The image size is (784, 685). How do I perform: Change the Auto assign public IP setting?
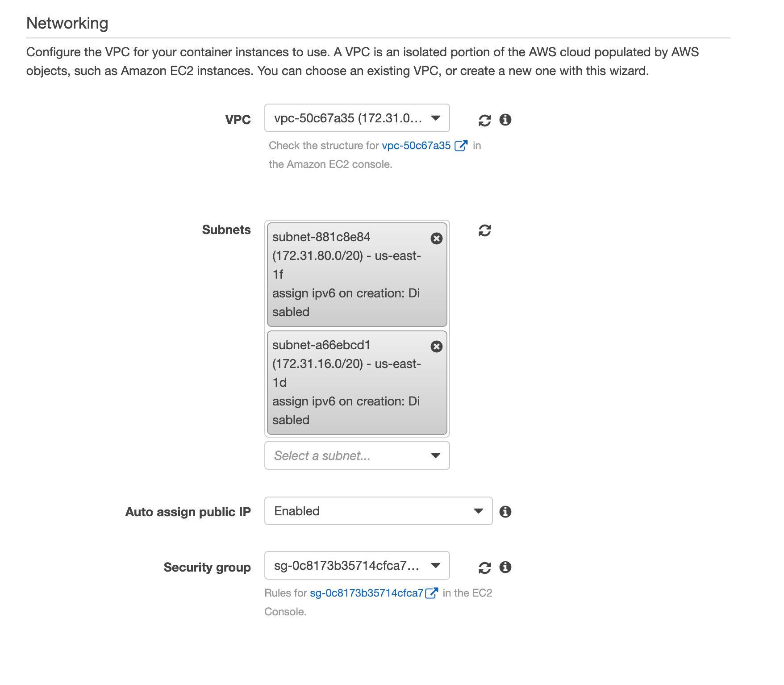378,511
